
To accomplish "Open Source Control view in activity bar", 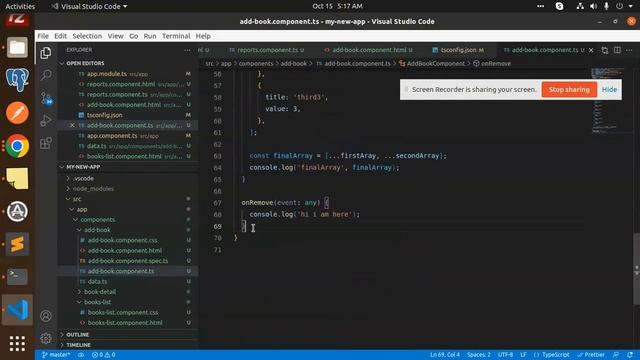I will pos(46,98).
